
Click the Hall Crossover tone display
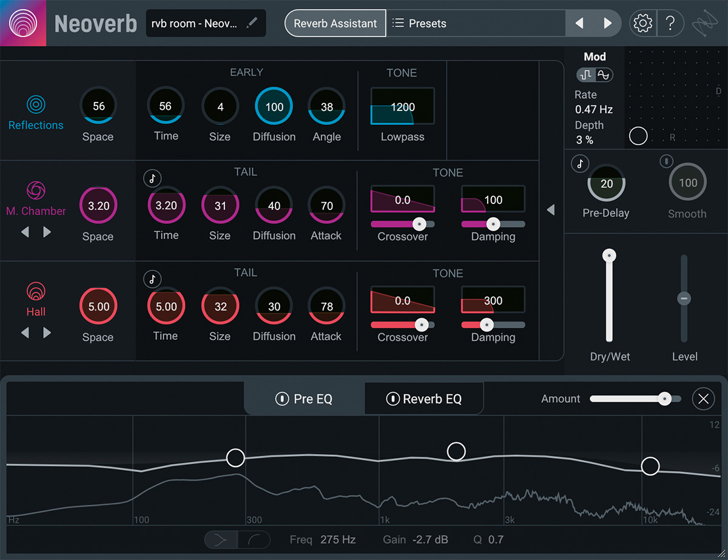403,301
